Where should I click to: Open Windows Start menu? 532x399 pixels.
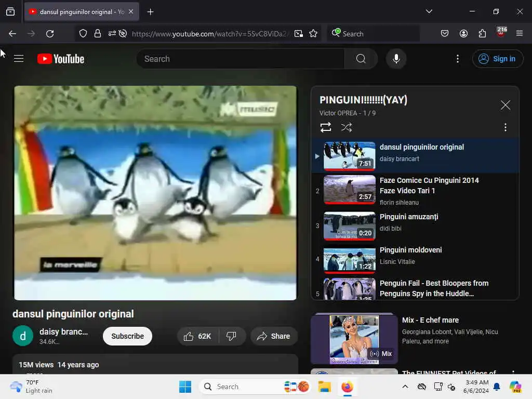tap(185, 387)
